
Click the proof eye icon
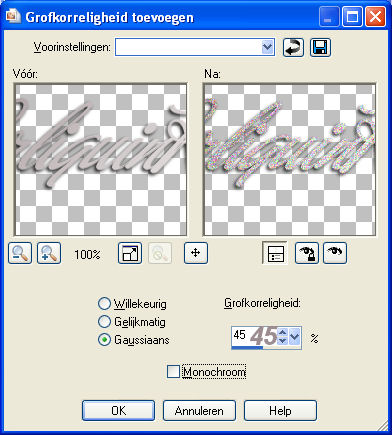coord(335,253)
